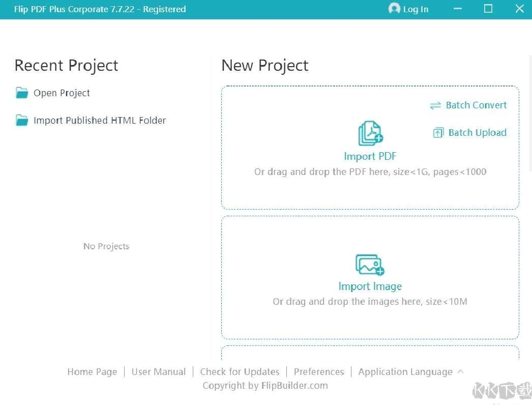Click the Import PDF document icon

pyautogui.click(x=370, y=133)
